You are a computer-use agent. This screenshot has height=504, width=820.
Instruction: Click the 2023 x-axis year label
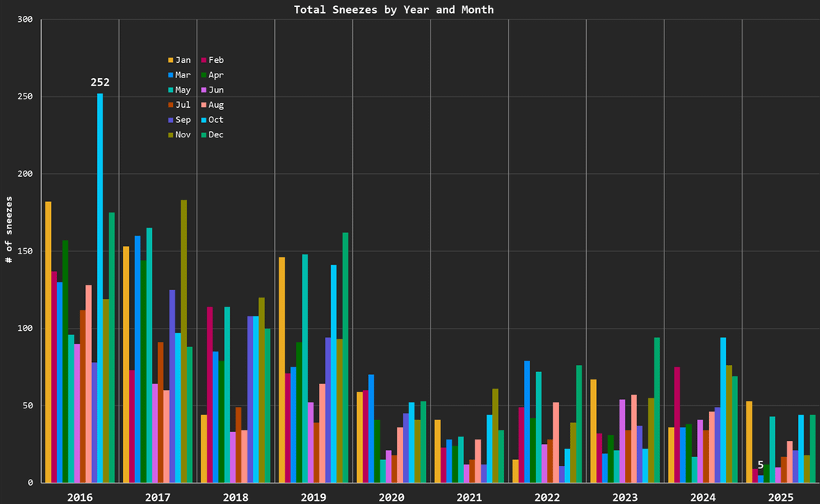click(625, 497)
